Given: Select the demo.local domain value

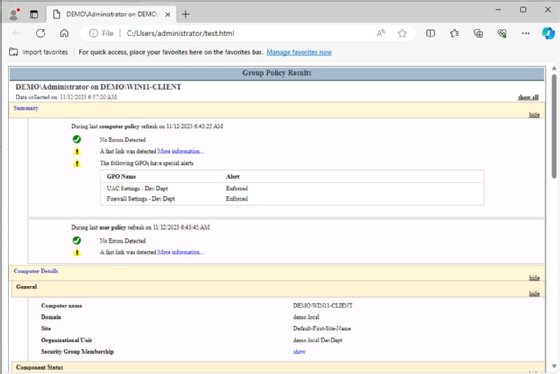Looking at the screenshot, I should pos(306,317).
